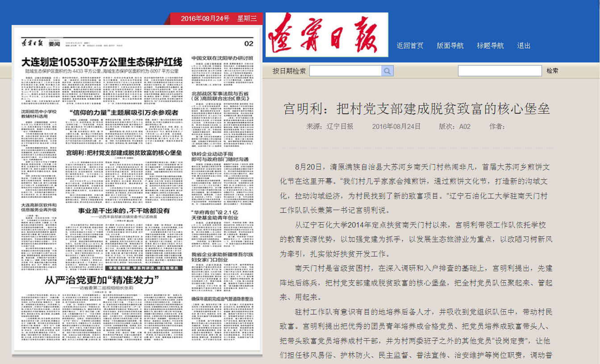Click the paragraph starting 从辽宁石化大学2014年
The image size is (600, 364).
pyautogui.click(x=416, y=239)
